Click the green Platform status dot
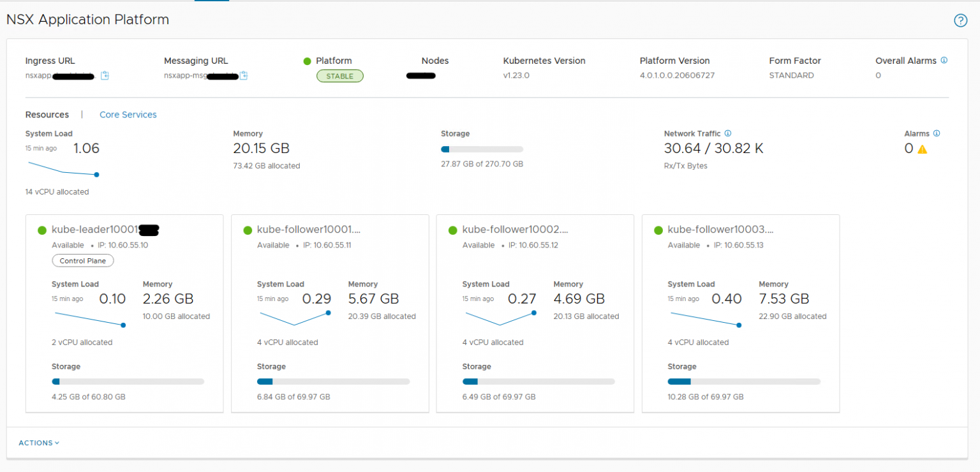 307,61
